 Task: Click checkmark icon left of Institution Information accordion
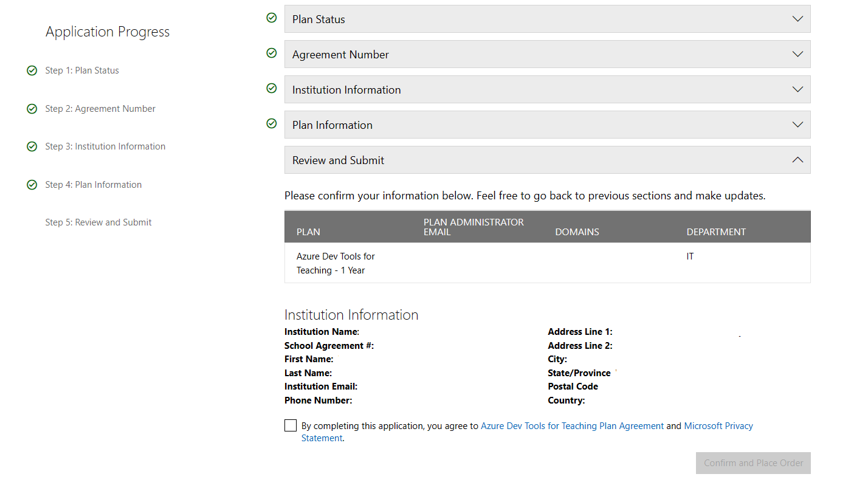(x=272, y=89)
